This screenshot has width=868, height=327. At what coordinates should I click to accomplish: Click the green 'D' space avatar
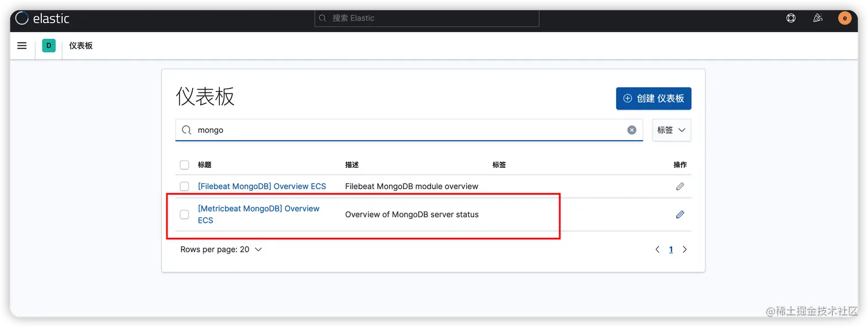click(x=49, y=45)
